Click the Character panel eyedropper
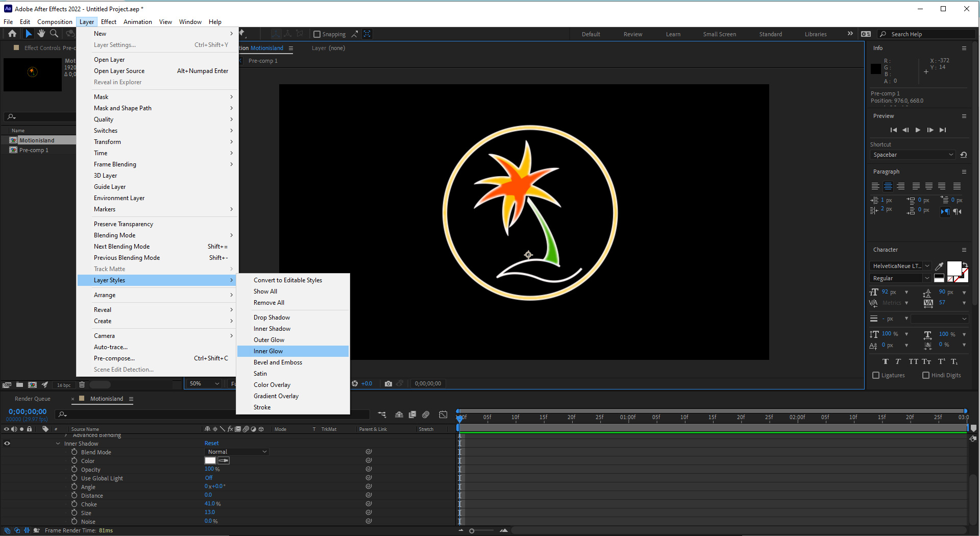This screenshot has height=536, width=980. (x=939, y=266)
